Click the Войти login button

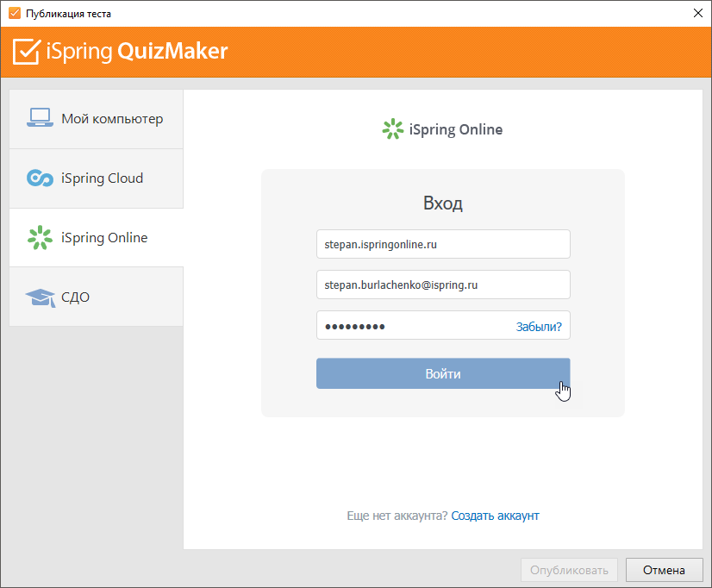[443, 373]
